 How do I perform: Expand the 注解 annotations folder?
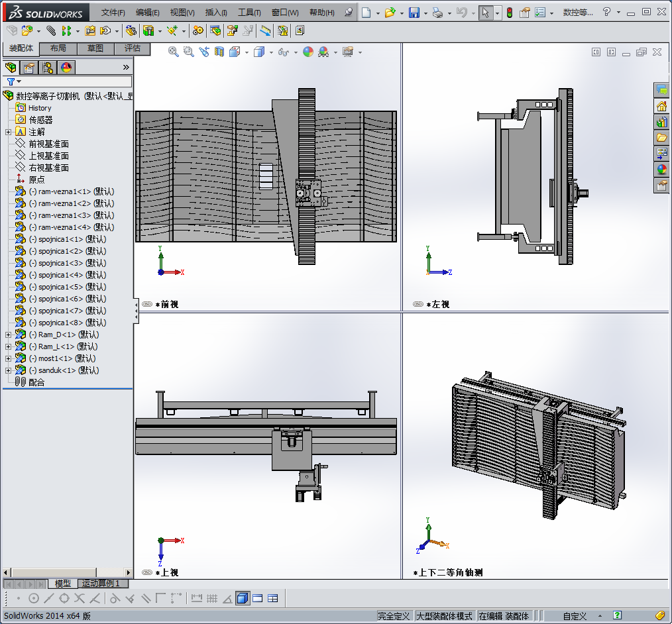click(x=8, y=132)
